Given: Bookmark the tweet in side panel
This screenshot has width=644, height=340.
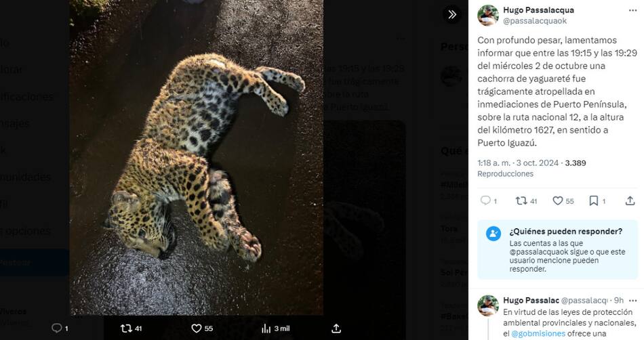Looking at the screenshot, I should [x=593, y=200].
